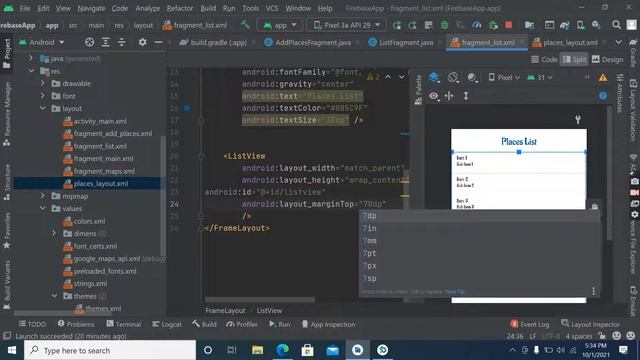Click the Apply Changes and Restart Activity icon

point(396,25)
